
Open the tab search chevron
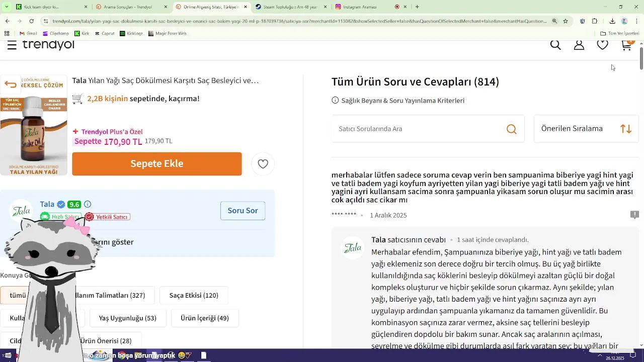[7, 7]
